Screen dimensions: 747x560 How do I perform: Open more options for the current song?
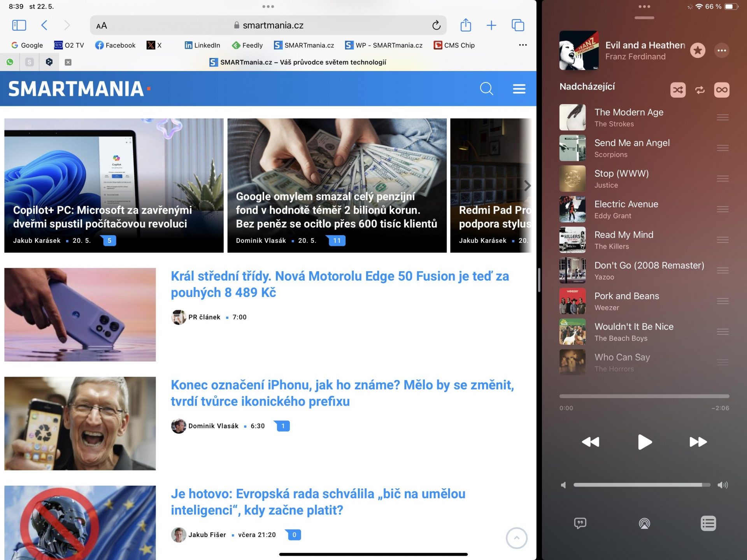(x=722, y=50)
